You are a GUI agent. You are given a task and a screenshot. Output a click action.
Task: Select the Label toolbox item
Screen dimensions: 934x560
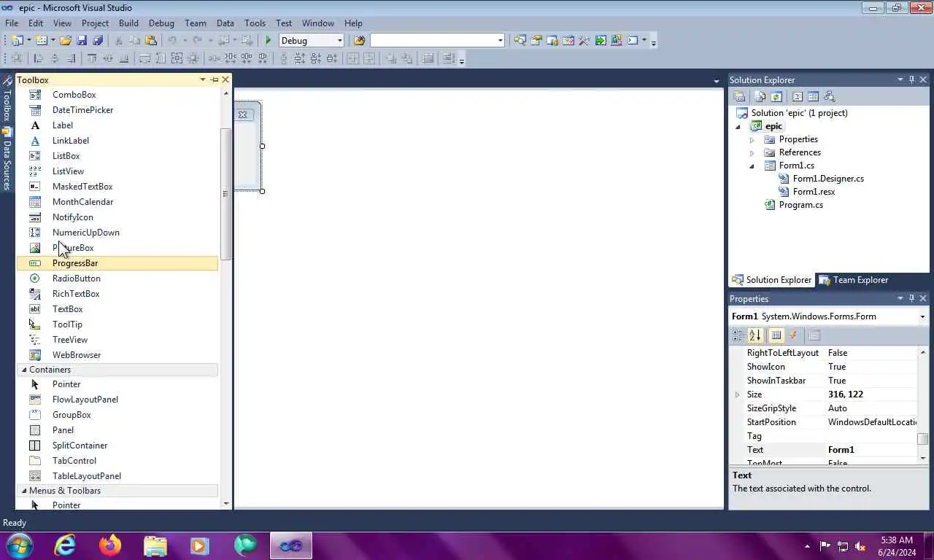click(117, 125)
